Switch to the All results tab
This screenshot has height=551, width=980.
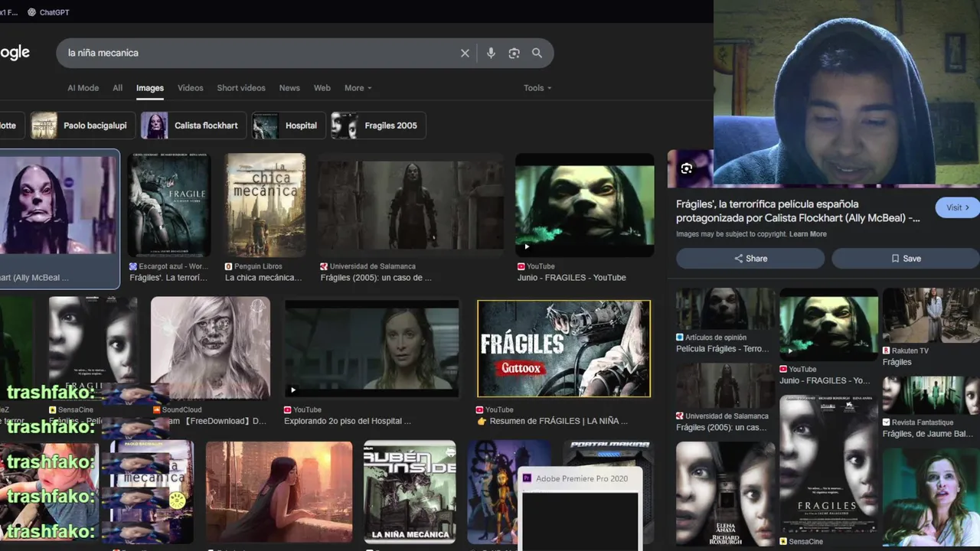pyautogui.click(x=117, y=88)
